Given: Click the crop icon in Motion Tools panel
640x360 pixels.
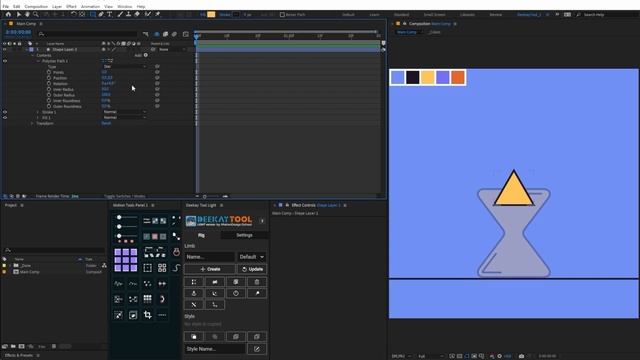Looking at the screenshot, I should [x=147, y=315].
